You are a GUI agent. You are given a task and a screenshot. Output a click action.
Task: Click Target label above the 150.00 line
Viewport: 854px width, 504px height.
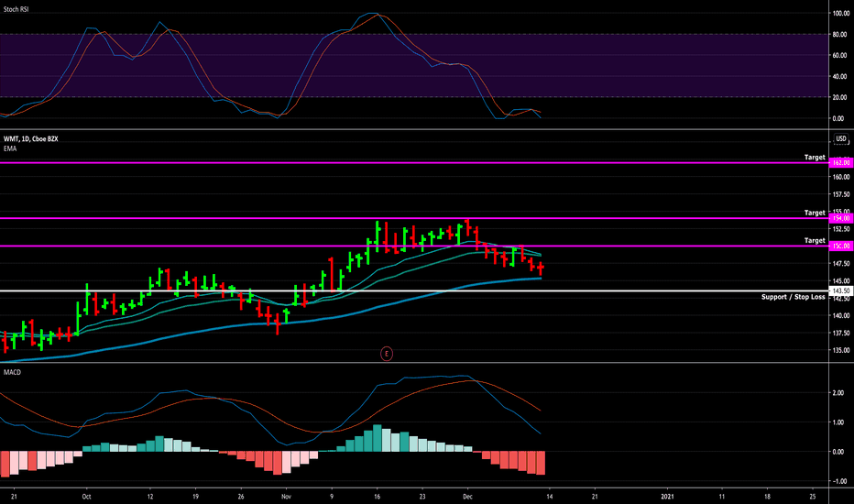point(815,241)
